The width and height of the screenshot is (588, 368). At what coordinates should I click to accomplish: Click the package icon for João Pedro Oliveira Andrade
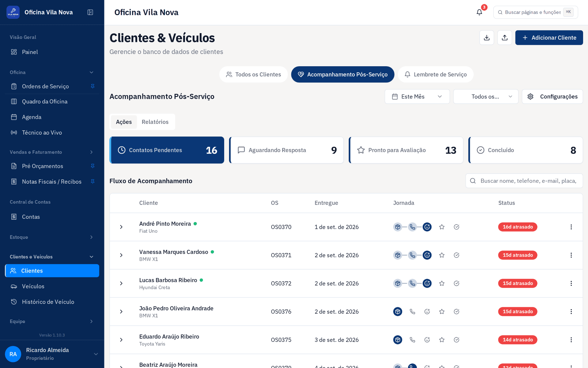(x=398, y=312)
